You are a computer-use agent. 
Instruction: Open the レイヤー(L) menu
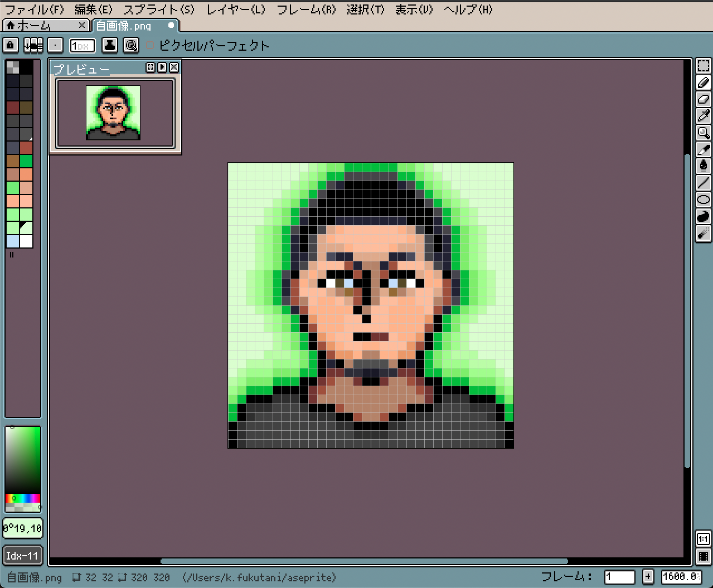[x=236, y=9]
